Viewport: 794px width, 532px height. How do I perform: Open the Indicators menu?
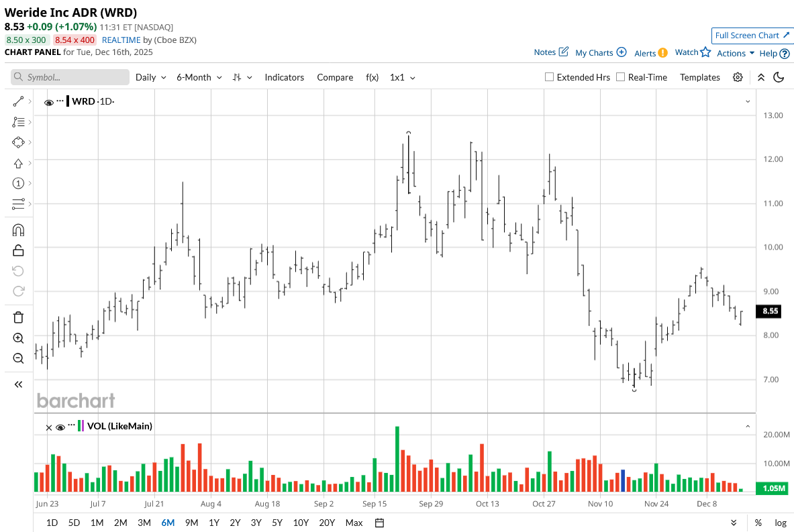point(284,77)
